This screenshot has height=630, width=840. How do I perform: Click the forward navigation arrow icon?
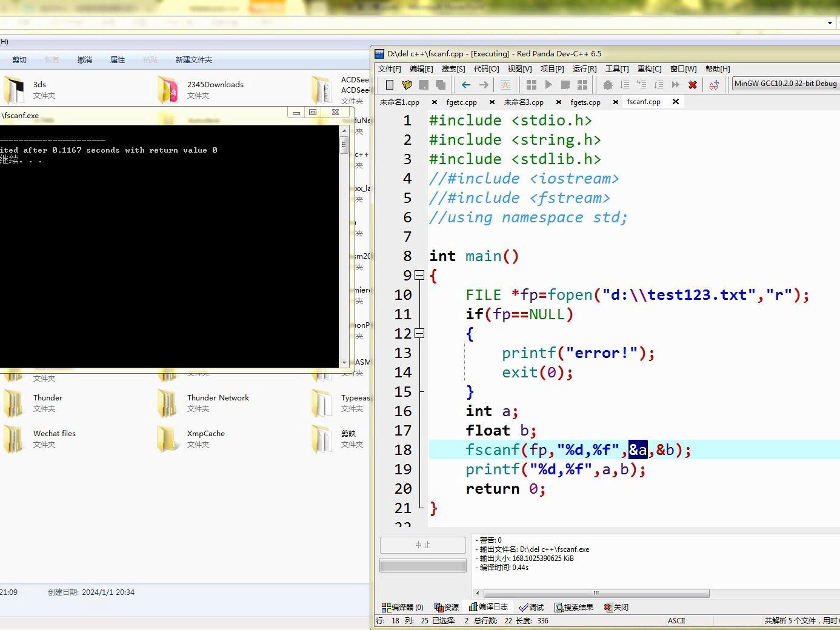tap(484, 85)
